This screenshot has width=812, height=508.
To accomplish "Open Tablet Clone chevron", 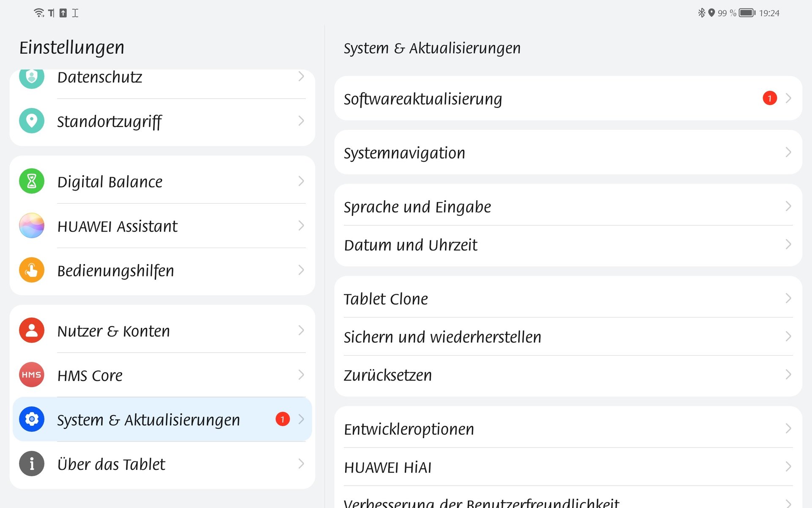I will tap(788, 298).
